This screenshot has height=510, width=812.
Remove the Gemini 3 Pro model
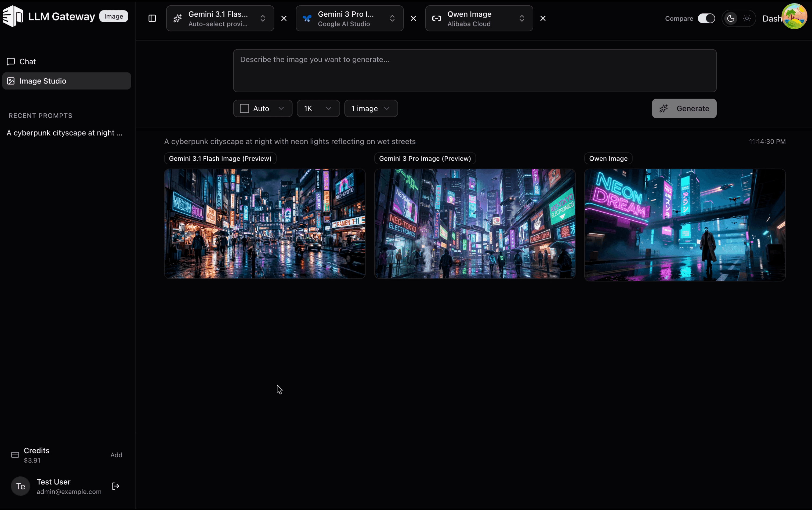pyautogui.click(x=413, y=19)
